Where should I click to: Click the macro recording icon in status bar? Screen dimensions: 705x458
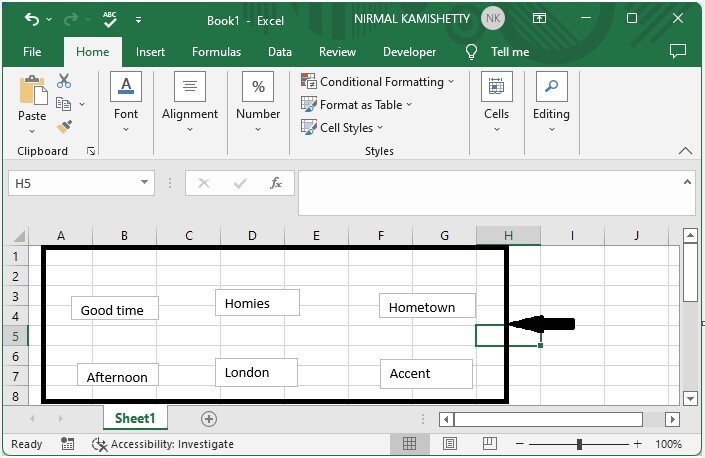(x=67, y=444)
